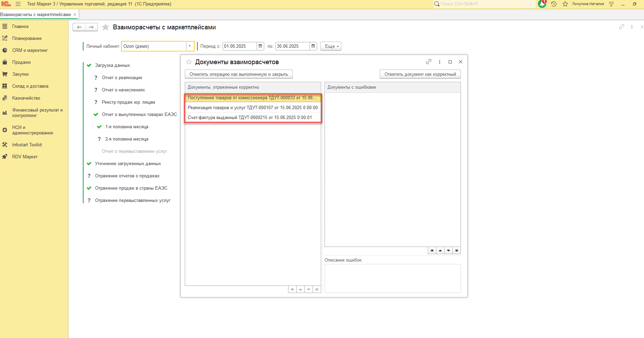Open the Продажи section
Image resolution: width=644 pixels, height=338 pixels.
click(x=21, y=62)
